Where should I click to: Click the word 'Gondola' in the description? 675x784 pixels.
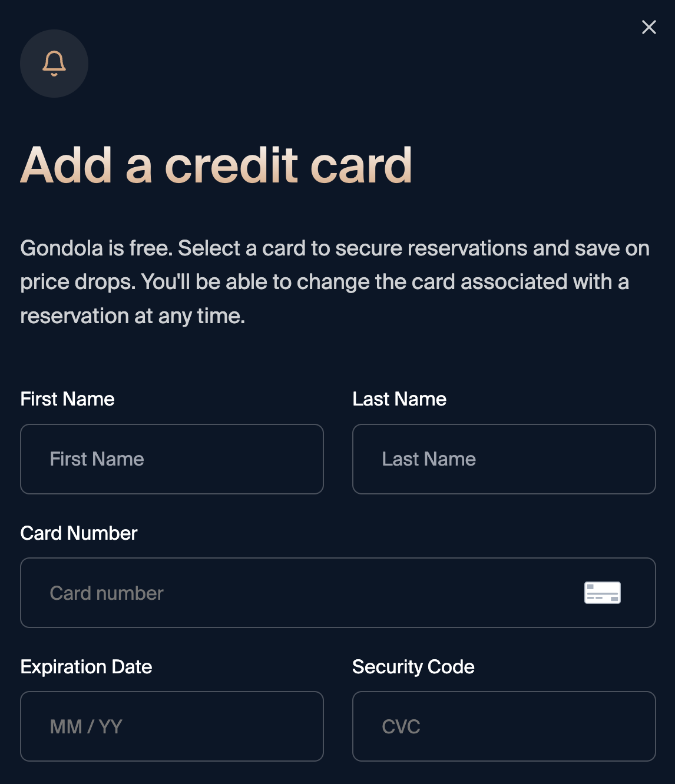tap(62, 248)
